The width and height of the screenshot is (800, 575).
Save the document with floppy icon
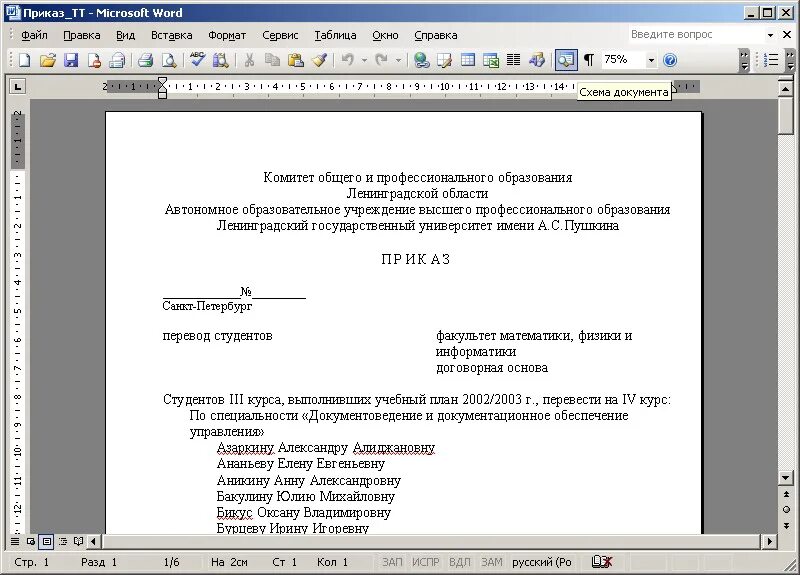pos(71,60)
